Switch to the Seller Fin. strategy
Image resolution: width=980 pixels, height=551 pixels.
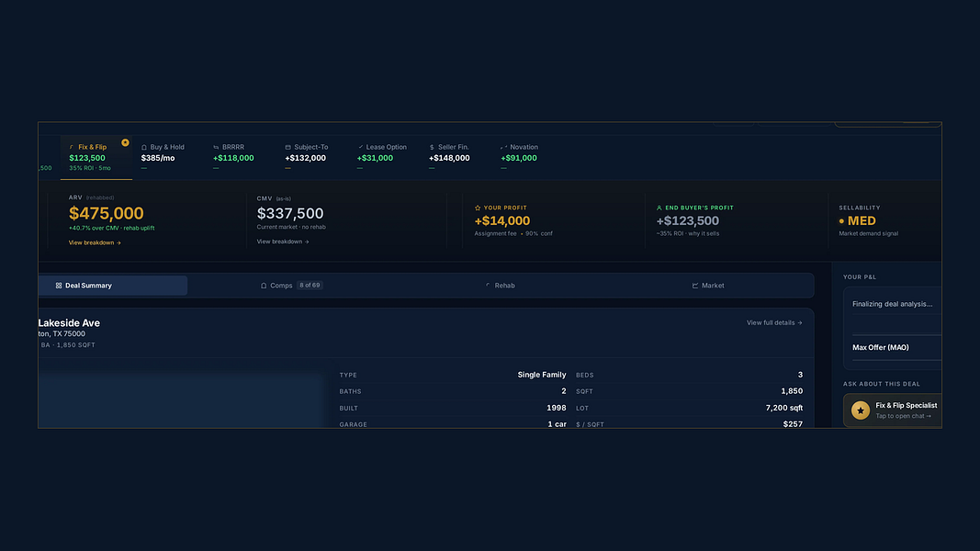click(455, 157)
